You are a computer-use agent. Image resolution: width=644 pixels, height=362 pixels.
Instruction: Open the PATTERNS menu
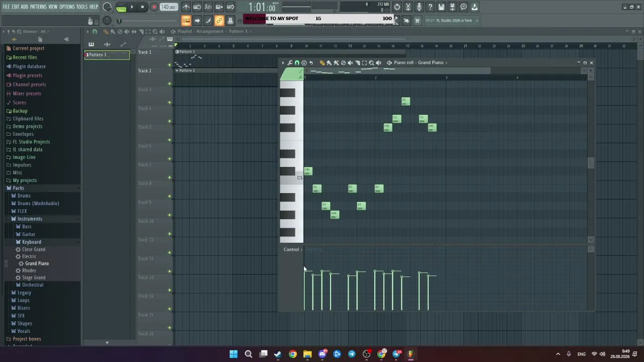tap(38, 7)
